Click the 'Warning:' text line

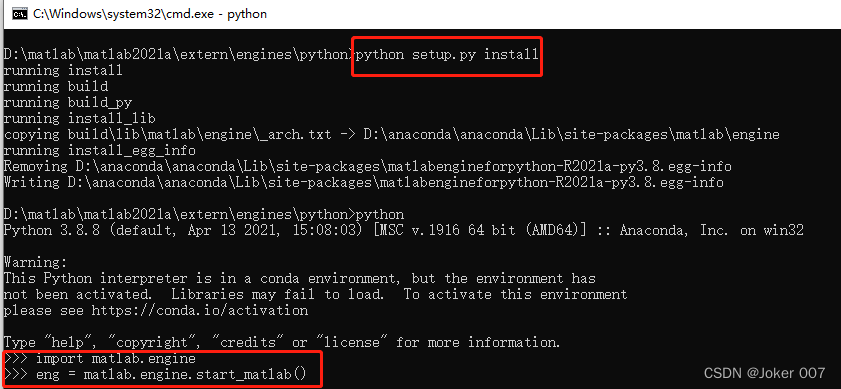pos(35,263)
